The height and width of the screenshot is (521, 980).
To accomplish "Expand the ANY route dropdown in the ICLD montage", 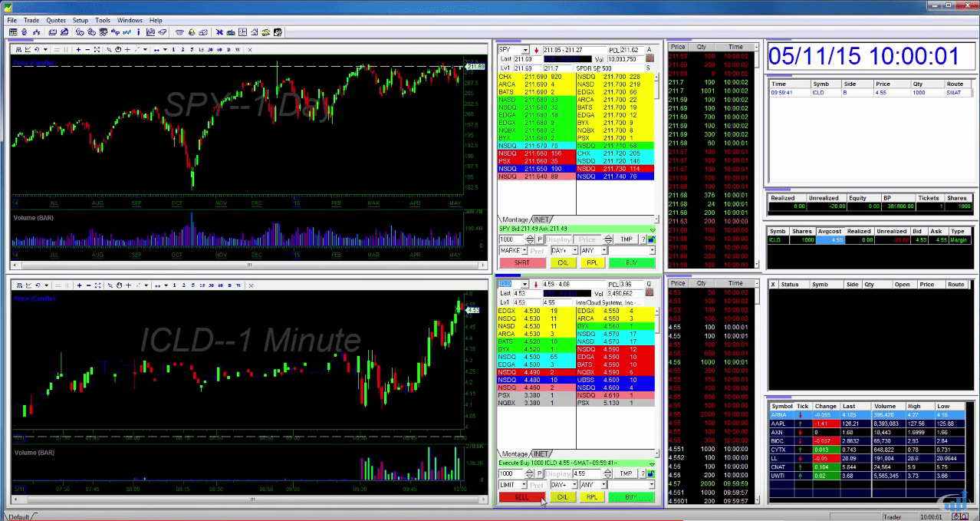I will click(x=603, y=484).
